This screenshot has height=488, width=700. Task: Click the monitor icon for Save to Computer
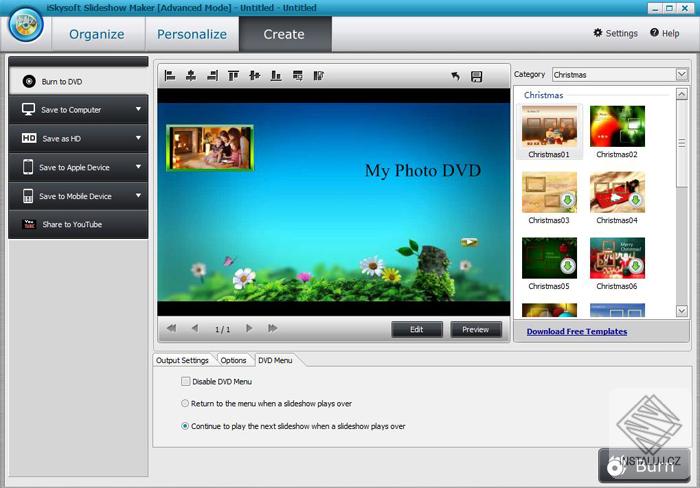[28, 109]
